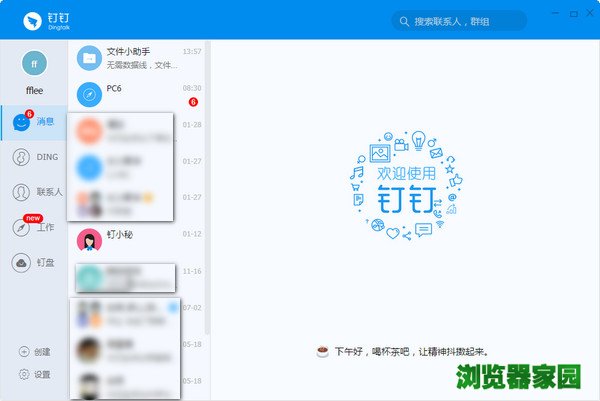600x401 pixels.
Task: Open 钉盘 cloud drive in sidebar
Action: pos(33,263)
